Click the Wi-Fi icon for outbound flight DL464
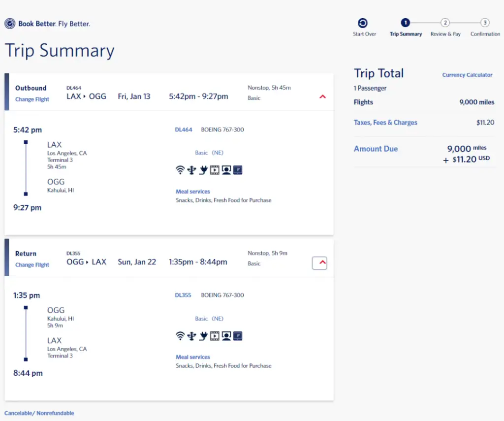Screen dimensions: 504x421 [180, 170]
